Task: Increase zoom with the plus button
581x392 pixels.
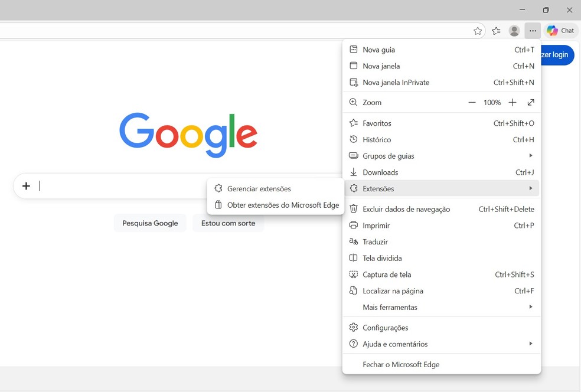Action: click(x=512, y=102)
